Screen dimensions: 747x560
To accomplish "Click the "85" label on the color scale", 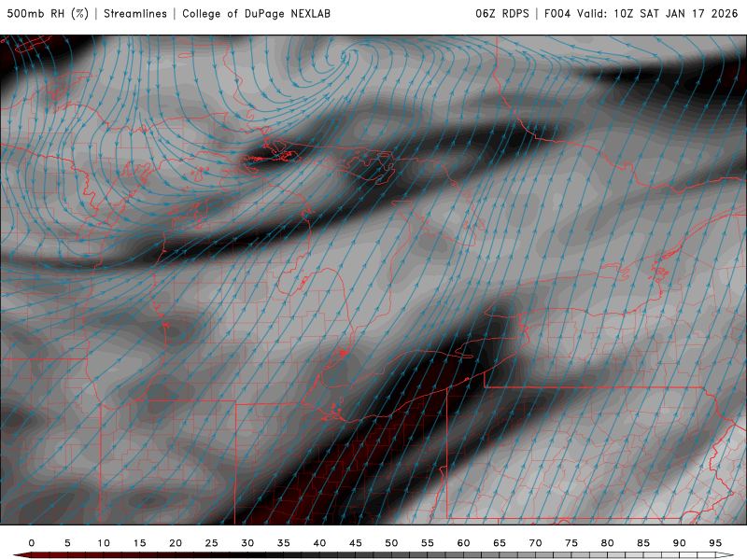I will click(x=643, y=543).
